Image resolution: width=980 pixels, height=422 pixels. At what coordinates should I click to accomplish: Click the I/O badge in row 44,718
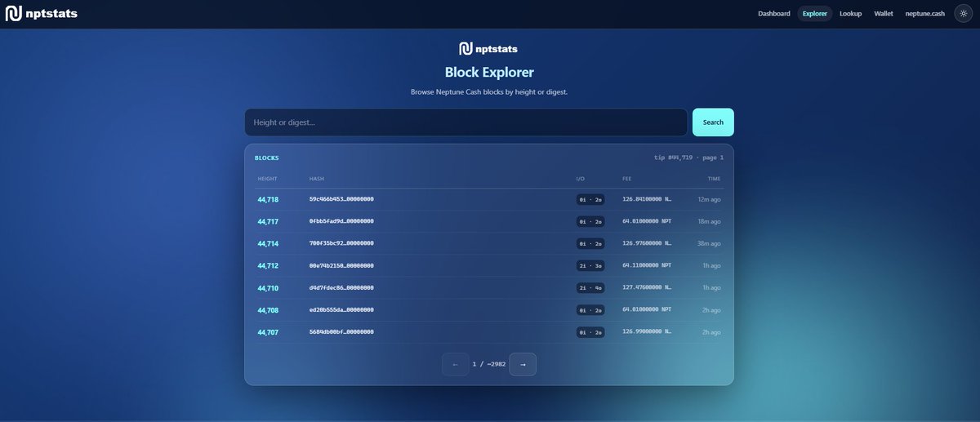click(x=590, y=199)
